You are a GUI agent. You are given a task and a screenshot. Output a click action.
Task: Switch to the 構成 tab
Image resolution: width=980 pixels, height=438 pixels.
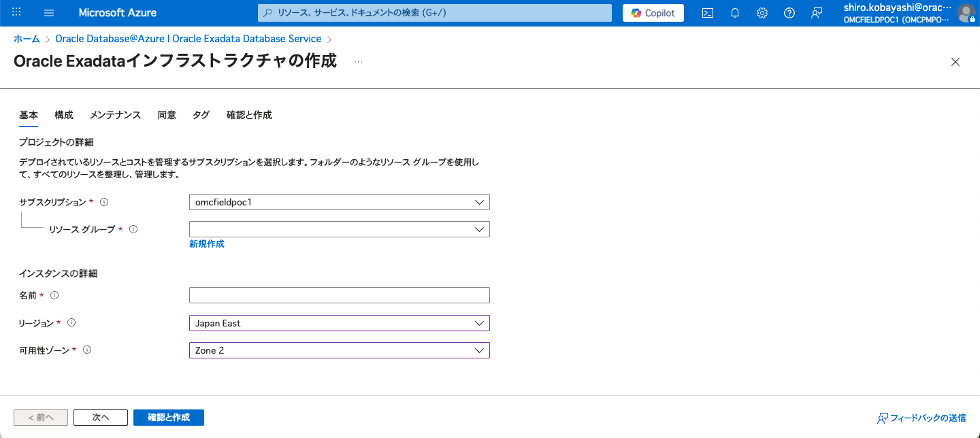pyautogui.click(x=63, y=114)
